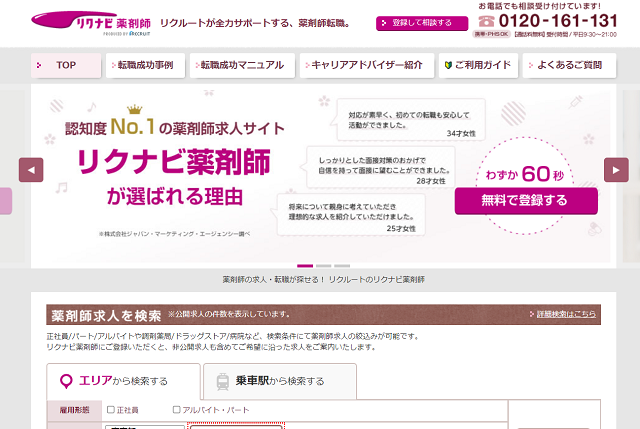The image size is (640, 429).
Task: Check the 正社員 checkbox
Action: point(110,409)
